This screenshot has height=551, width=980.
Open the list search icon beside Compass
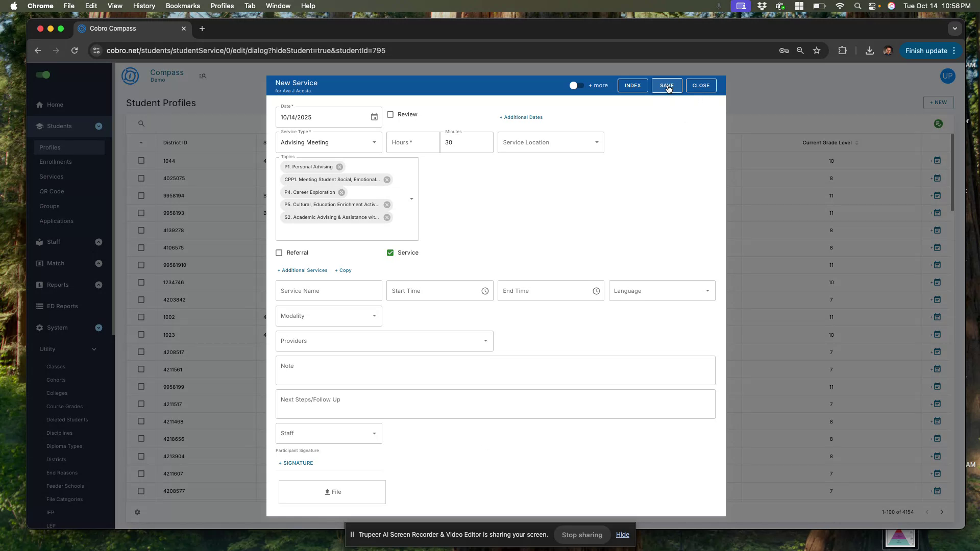[202, 76]
